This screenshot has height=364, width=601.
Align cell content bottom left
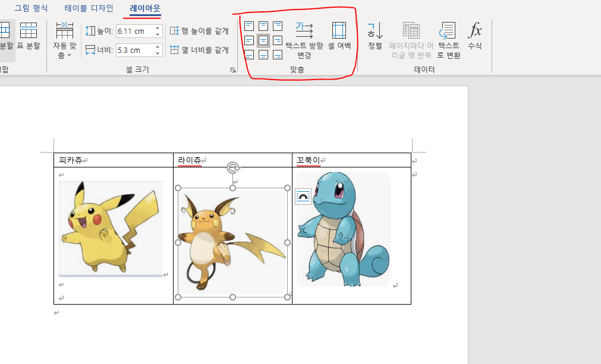point(249,55)
